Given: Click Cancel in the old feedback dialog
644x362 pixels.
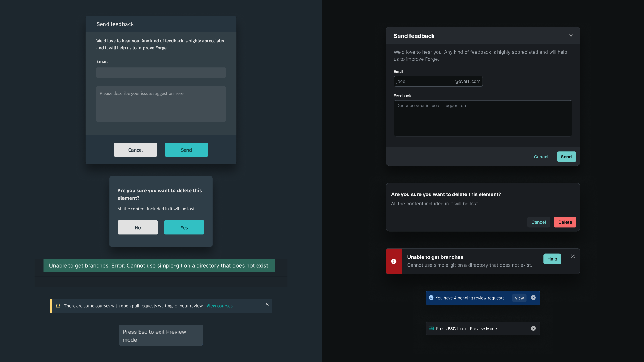Looking at the screenshot, I should coord(135,150).
